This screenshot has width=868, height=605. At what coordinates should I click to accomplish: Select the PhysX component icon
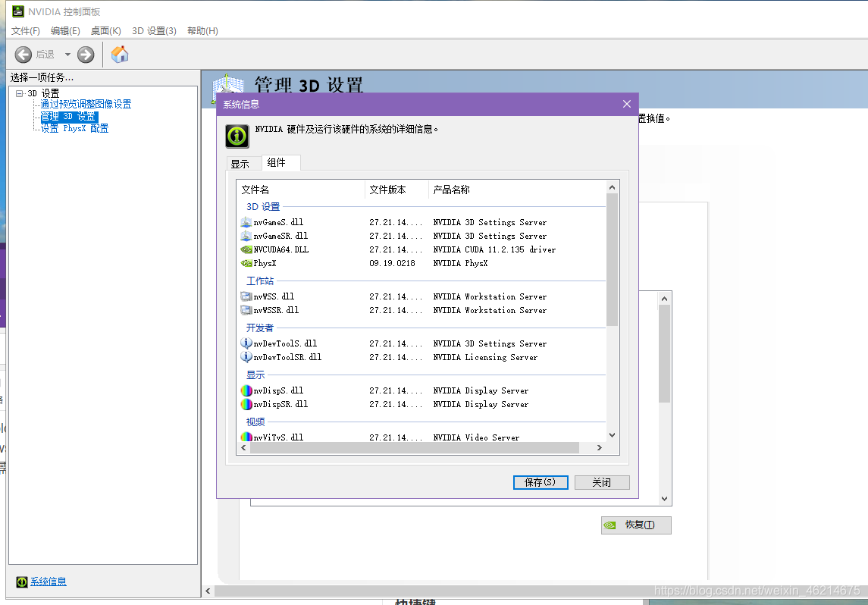(x=247, y=263)
